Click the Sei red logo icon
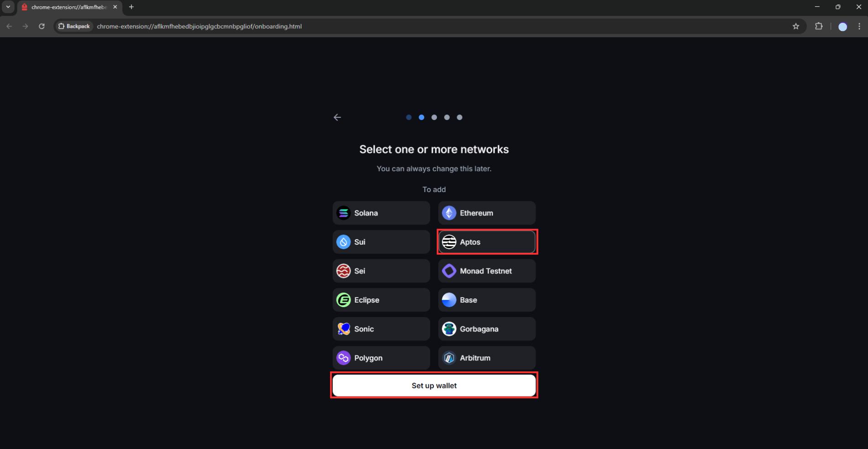The image size is (868, 449). tap(343, 271)
